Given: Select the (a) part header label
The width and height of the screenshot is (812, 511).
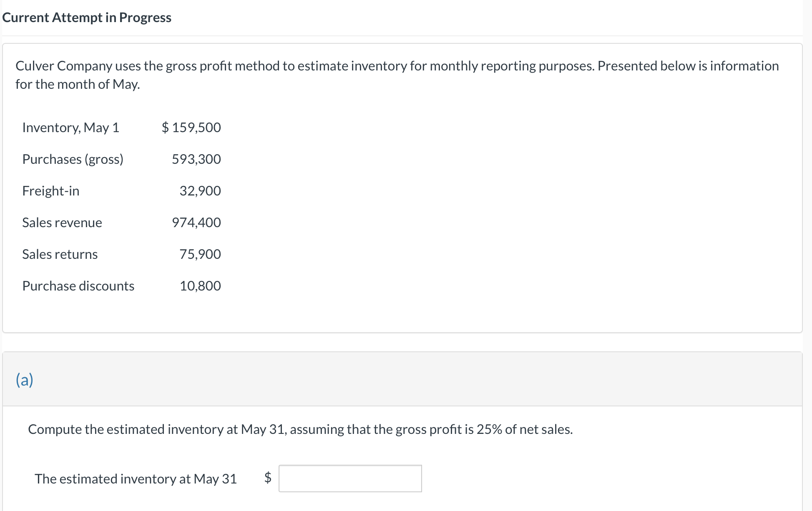Looking at the screenshot, I should pos(25,380).
